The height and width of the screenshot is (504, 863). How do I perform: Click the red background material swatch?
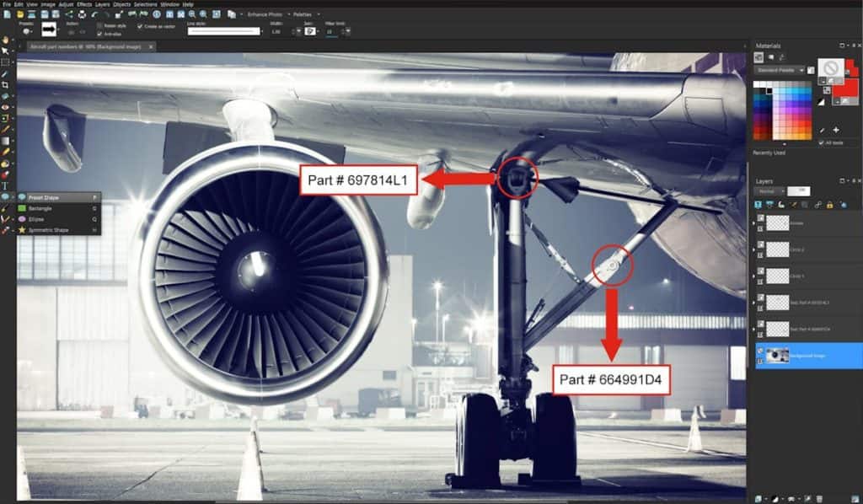(x=846, y=88)
